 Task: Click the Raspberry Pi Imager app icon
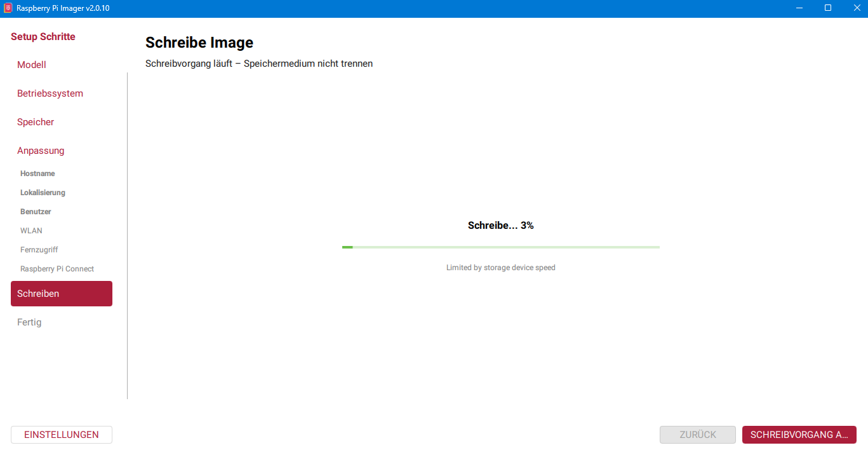(8, 8)
